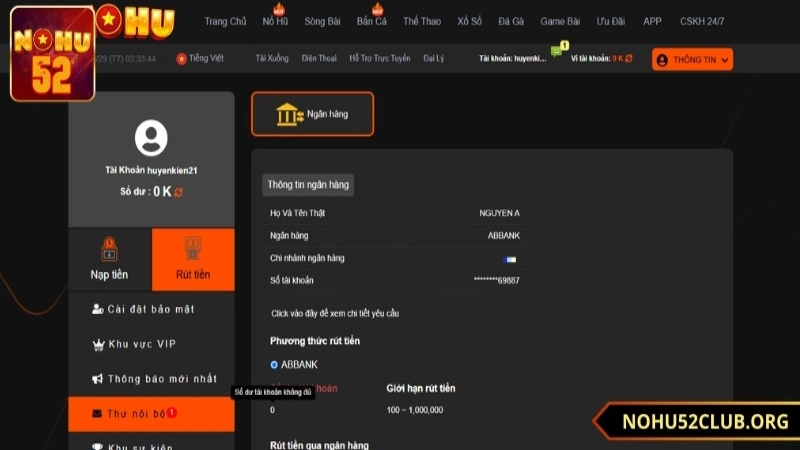
Task: Go to the Thể Thao menu
Action: [423, 21]
